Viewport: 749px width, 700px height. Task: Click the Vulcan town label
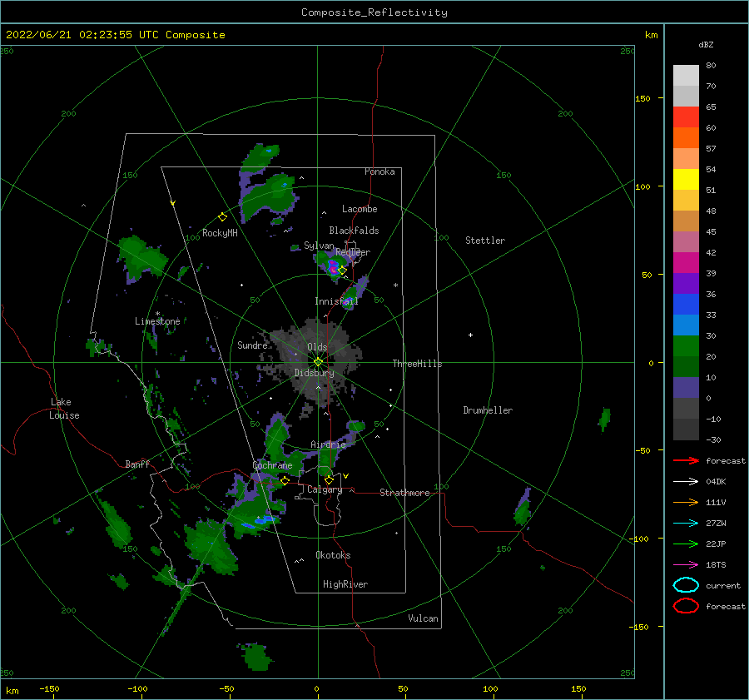point(424,618)
